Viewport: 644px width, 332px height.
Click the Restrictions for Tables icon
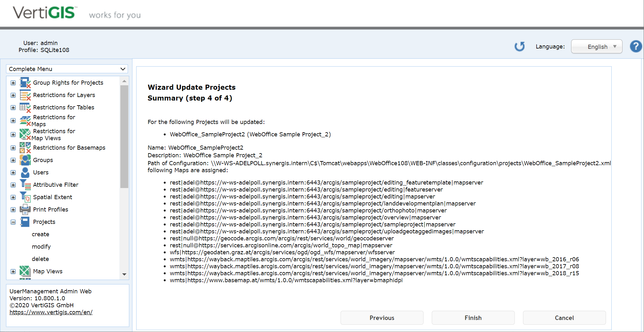[25, 107]
